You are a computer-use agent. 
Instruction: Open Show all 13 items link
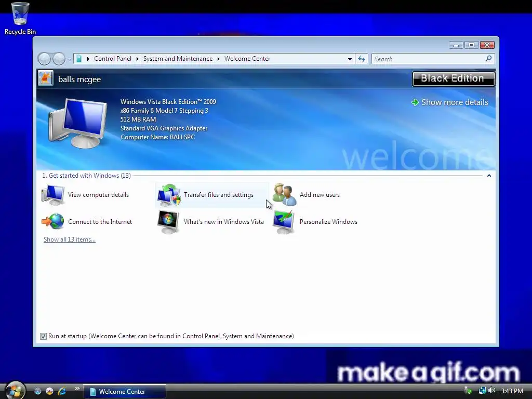pyautogui.click(x=70, y=239)
